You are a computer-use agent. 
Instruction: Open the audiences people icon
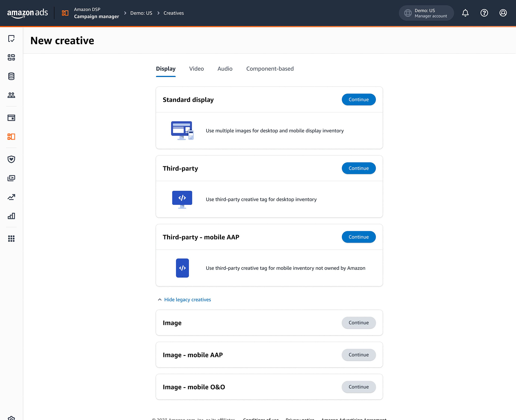[11, 95]
